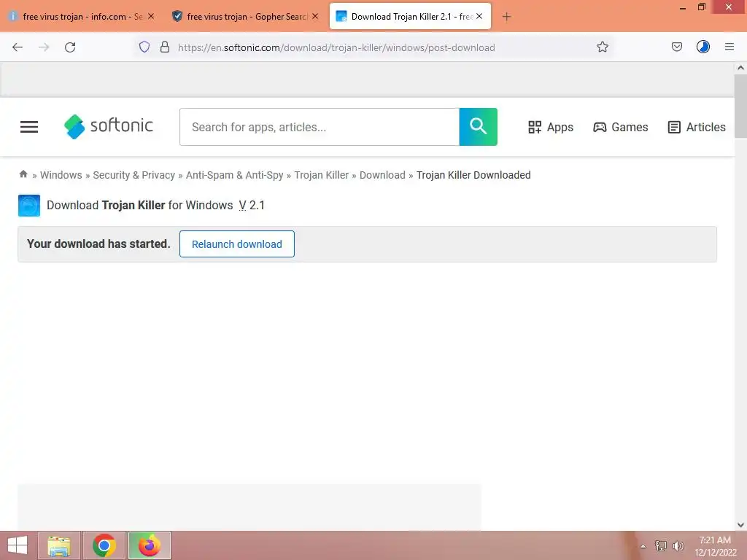Submit search with magnifier button
Image resolution: width=747 pixels, height=560 pixels.
[x=478, y=127]
